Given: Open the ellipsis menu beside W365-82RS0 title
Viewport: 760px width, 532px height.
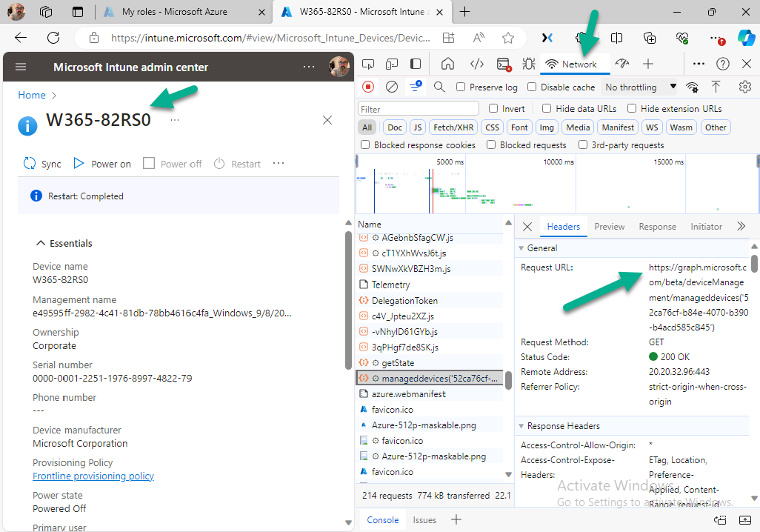Looking at the screenshot, I should (x=175, y=120).
